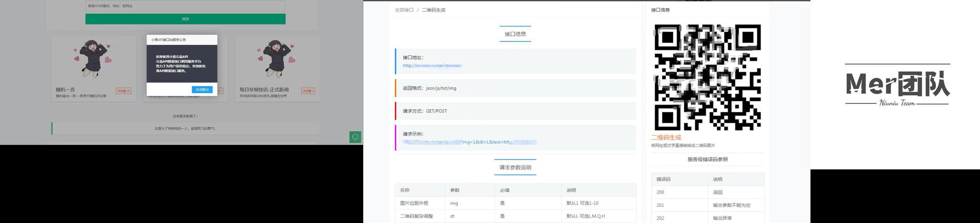Click the 图片边距外框 parameter name cell

coord(420,203)
